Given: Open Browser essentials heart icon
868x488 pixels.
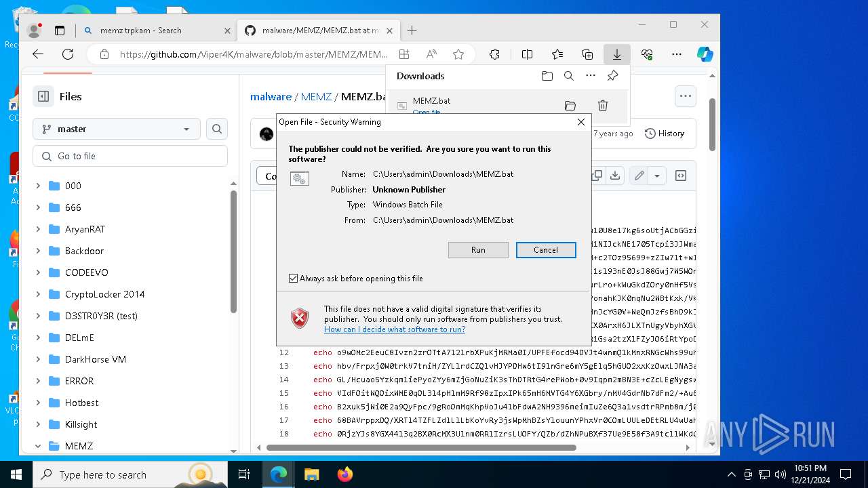Looking at the screenshot, I should (647, 54).
